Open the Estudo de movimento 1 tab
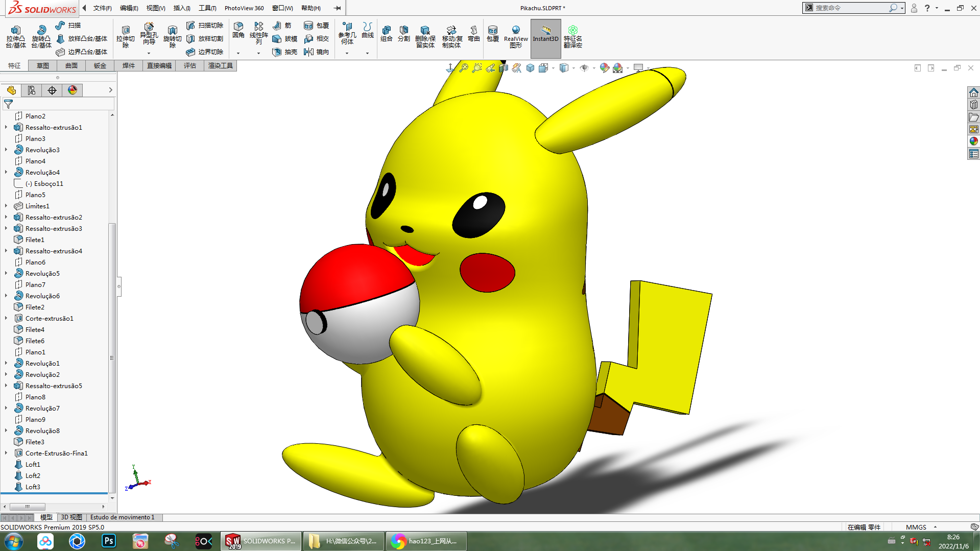980x551 pixels. click(x=123, y=517)
